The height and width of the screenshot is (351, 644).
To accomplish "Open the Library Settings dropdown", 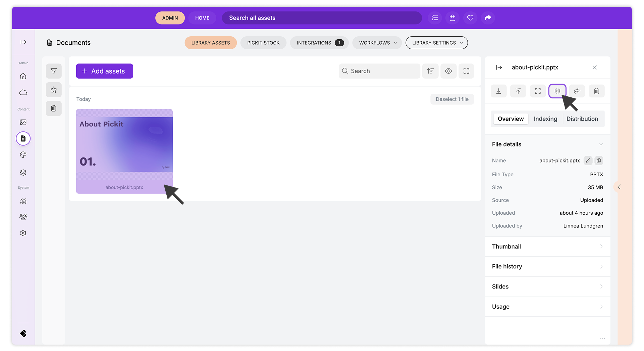I will (x=436, y=43).
